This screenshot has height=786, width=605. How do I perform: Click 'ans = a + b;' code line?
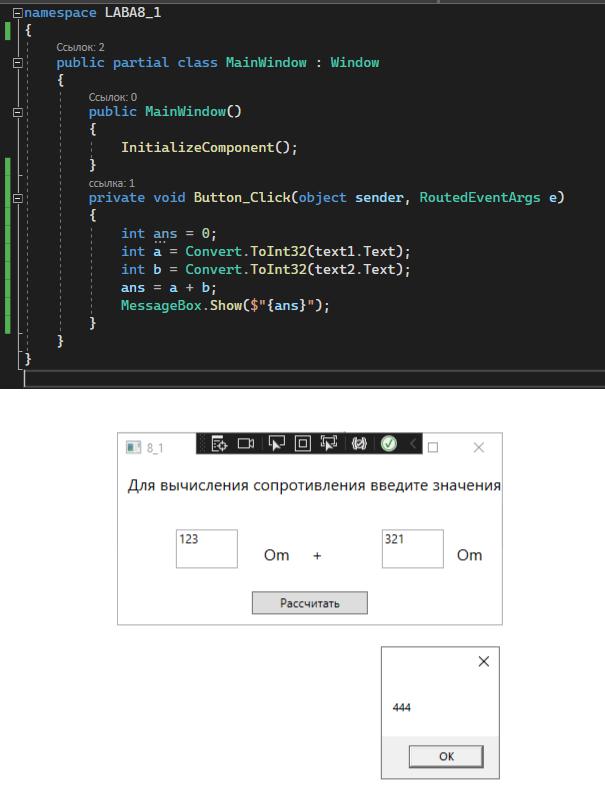[x=168, y=288]
